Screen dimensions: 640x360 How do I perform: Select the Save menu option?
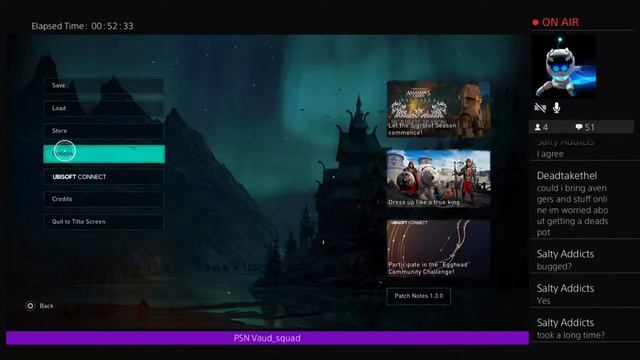[x=104, y=86]
